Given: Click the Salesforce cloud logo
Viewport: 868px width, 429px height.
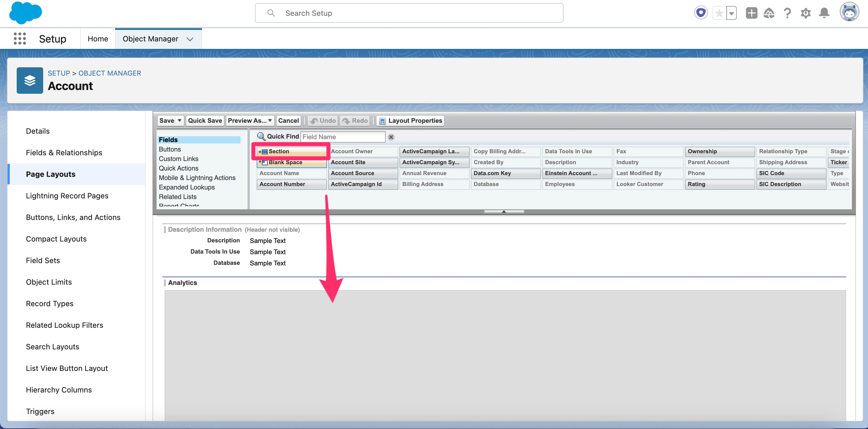Looking at the screenshot, I should pos(25,13).
